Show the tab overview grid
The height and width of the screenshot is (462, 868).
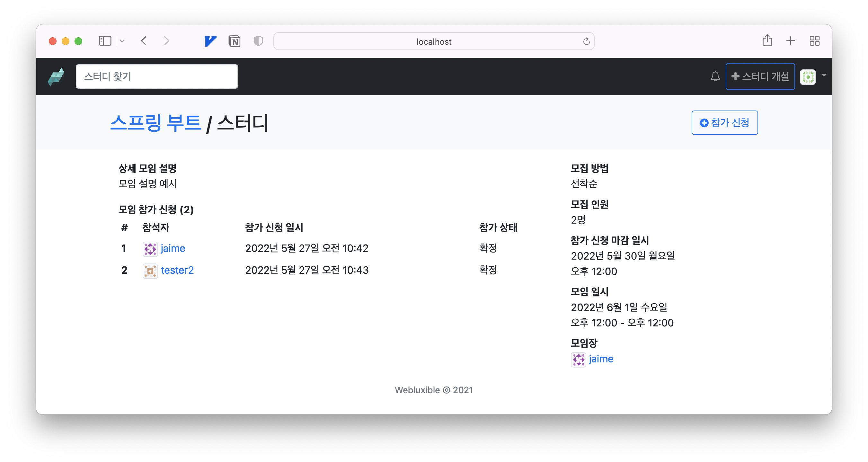pos(814,41)
